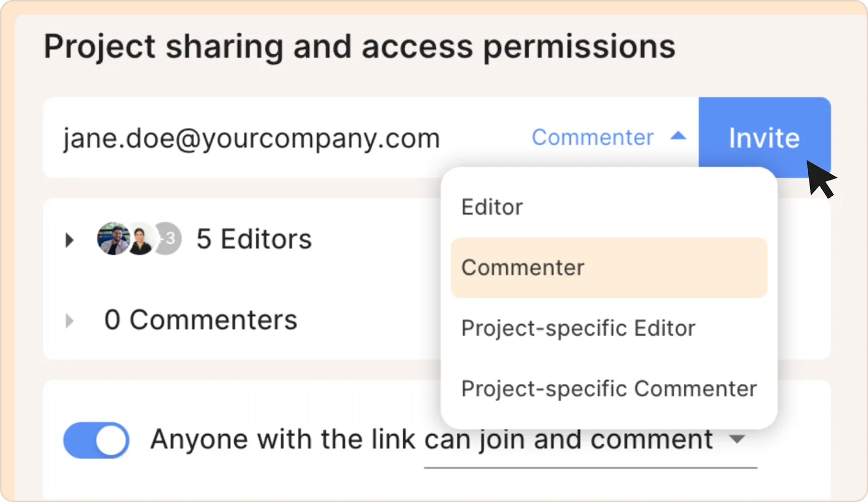Pick the Project-specific Editor role
The width and height of the screenshot is (868, 502).
pyautogui.click(x=578, y=329)
